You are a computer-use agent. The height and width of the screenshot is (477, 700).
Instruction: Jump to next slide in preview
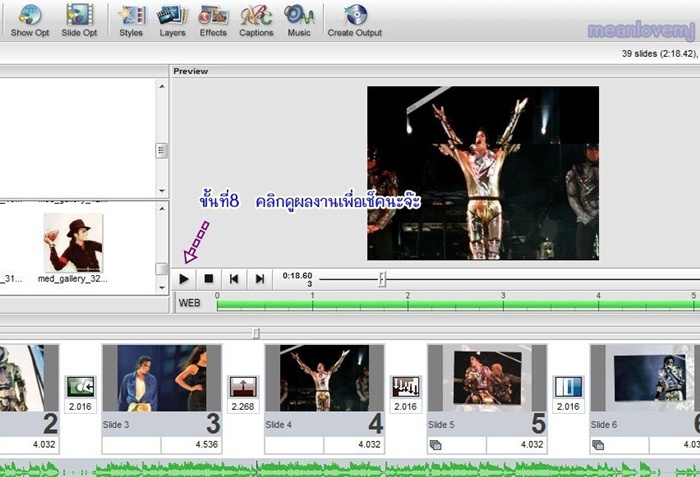259,279
